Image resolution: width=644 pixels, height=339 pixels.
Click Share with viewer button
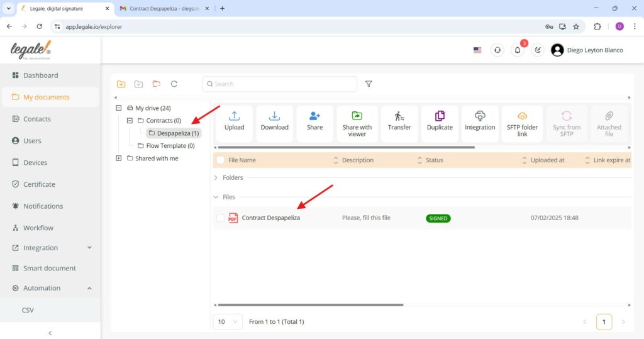coord(357,124)
